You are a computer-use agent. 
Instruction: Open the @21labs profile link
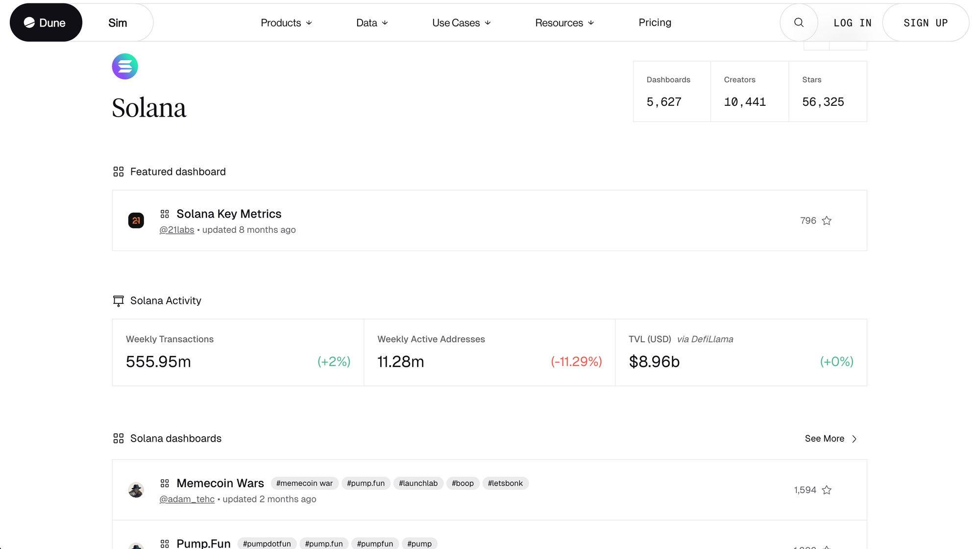click(x=176, y=230)
